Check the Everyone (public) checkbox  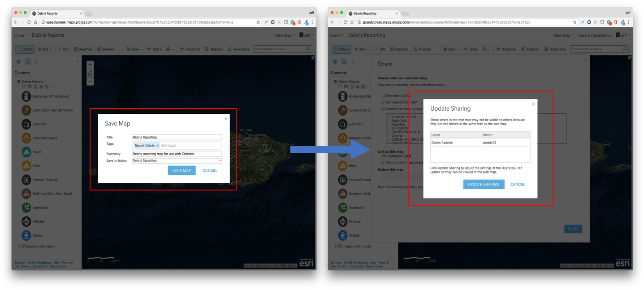point(383,95)
